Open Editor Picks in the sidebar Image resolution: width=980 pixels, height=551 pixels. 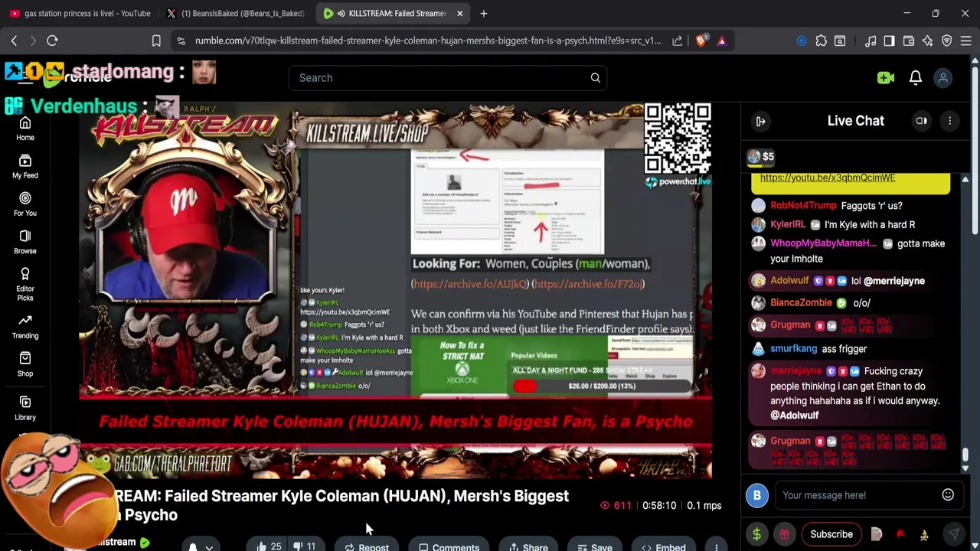25,283
